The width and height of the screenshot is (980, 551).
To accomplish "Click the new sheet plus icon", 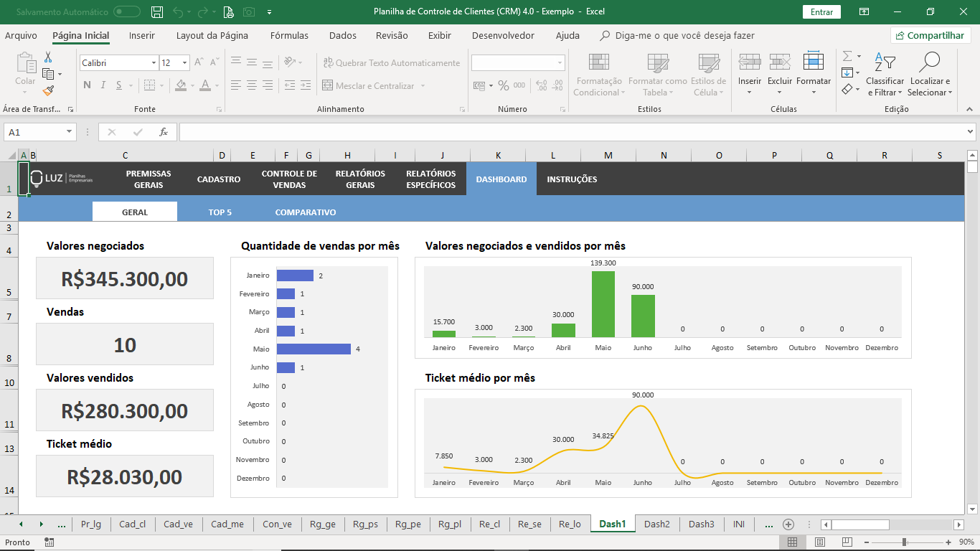I will [x=788, y=524].
